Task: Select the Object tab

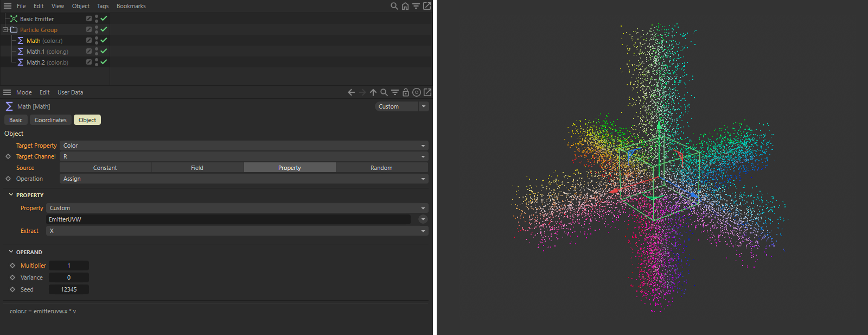Action: [87, 120]
